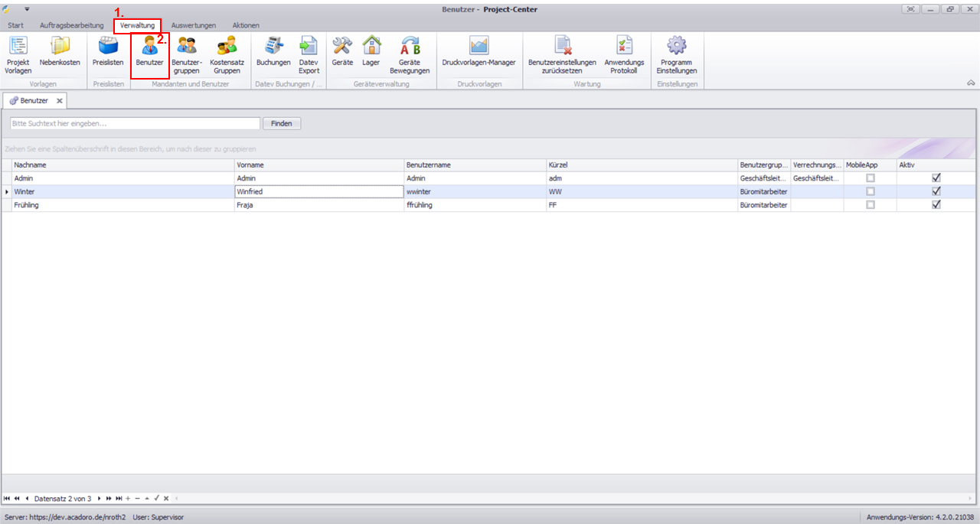Collapse the ribbon using the chevron
Viewport: 980px width, 524px height.
click(x=971, y=83)
